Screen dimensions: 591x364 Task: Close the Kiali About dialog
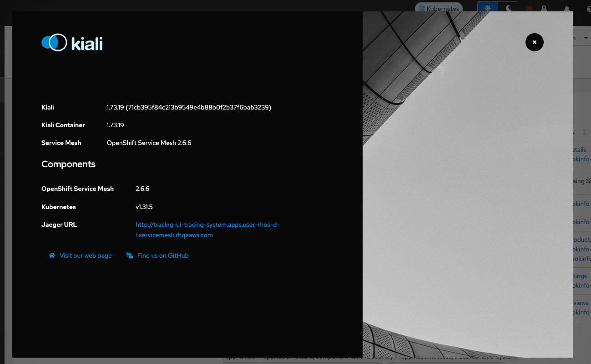tap(534, 42)
